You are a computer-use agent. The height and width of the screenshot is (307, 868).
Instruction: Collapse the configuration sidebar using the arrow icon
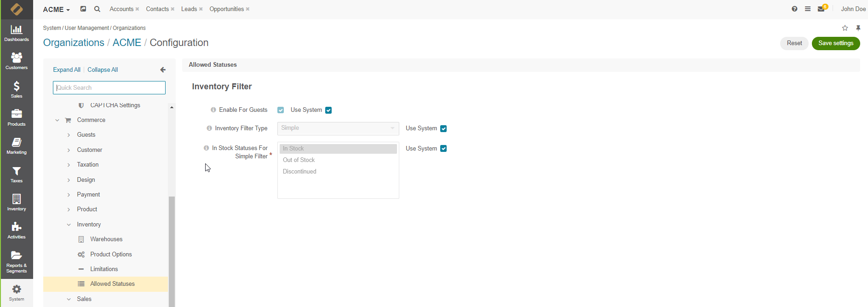point(163,70)
